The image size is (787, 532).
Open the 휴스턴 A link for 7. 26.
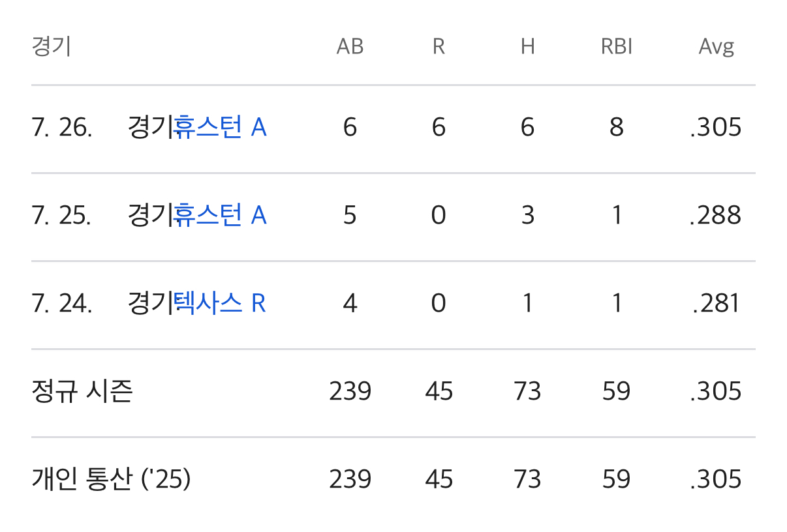coord(220,127)
